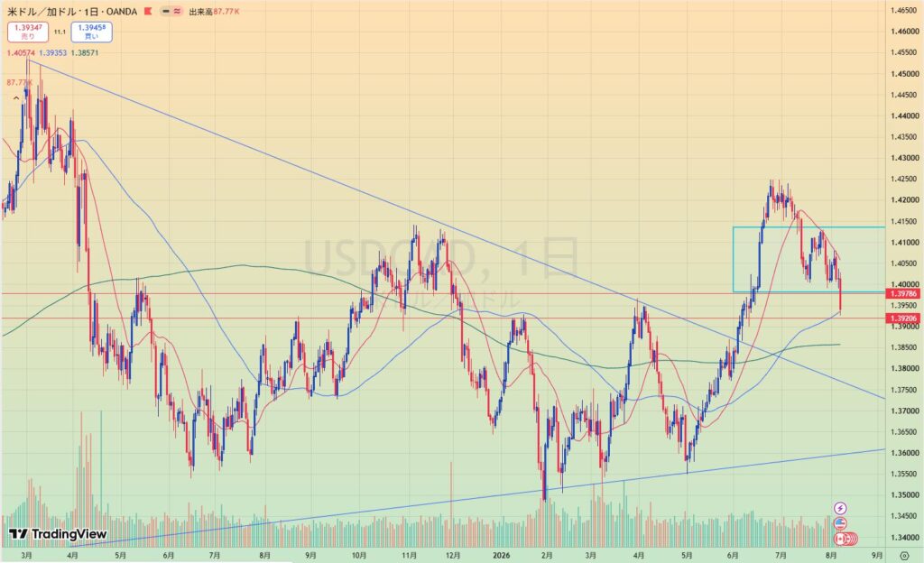Screen dimensions: 924x563
Task: Click the 3月 label at left of time axis
Action: tap(26, 555)
